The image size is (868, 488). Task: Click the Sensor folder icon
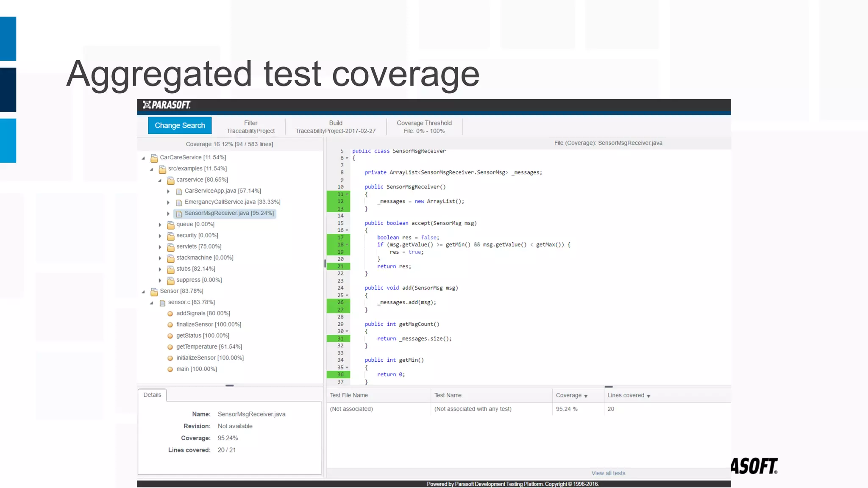pyautogui.click(x=154, y=291)
